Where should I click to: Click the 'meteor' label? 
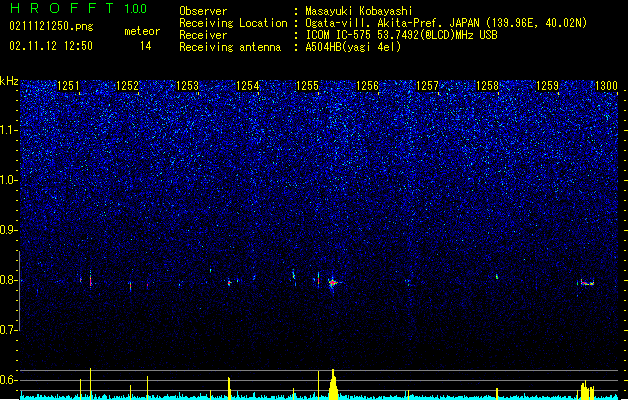coord(142,31)
